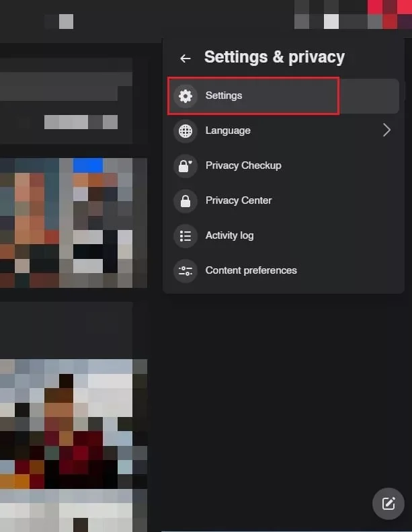Open the Privacy Checkup label
Screen dimensions: 412x532
click(x=243, y=165)
